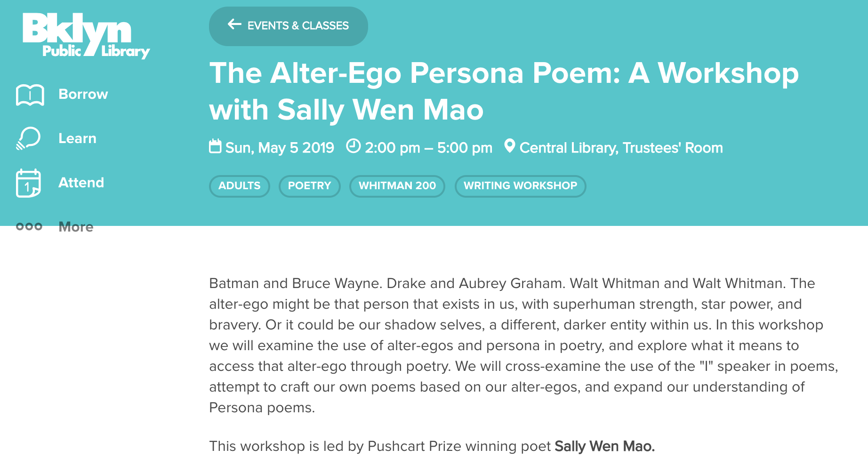Select the WHITMAN 200 tag
868x465 pixels.
click(397, 186)
